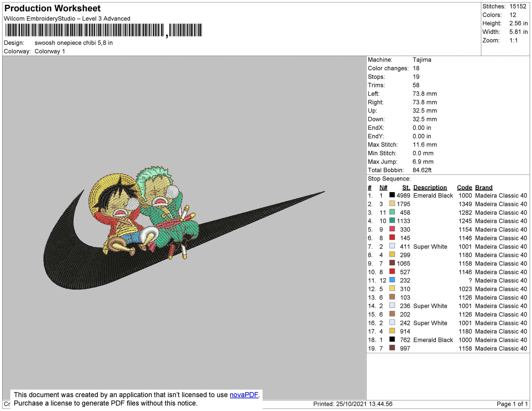Click the teal green swatch in stop row 4

pos(392,221)
